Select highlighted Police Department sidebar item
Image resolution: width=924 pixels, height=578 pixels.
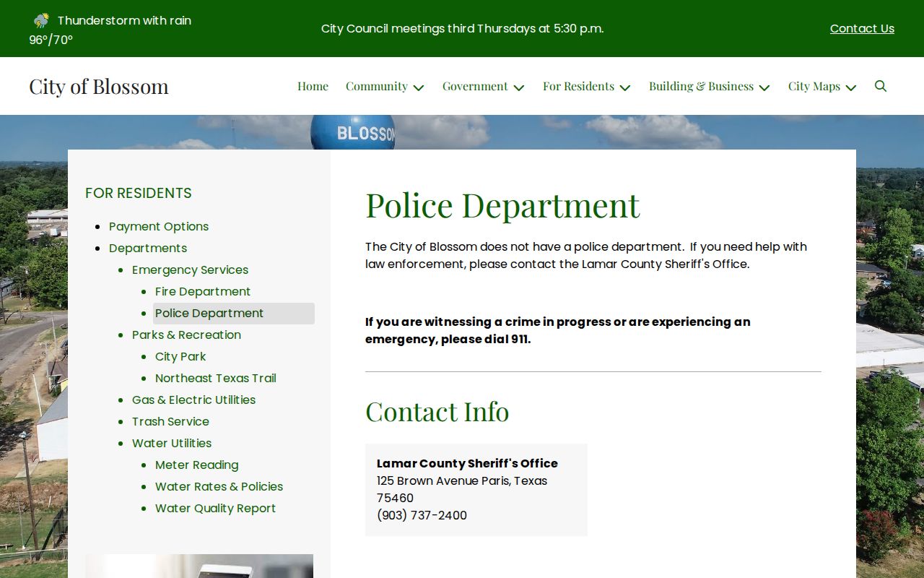pos(234,313)
